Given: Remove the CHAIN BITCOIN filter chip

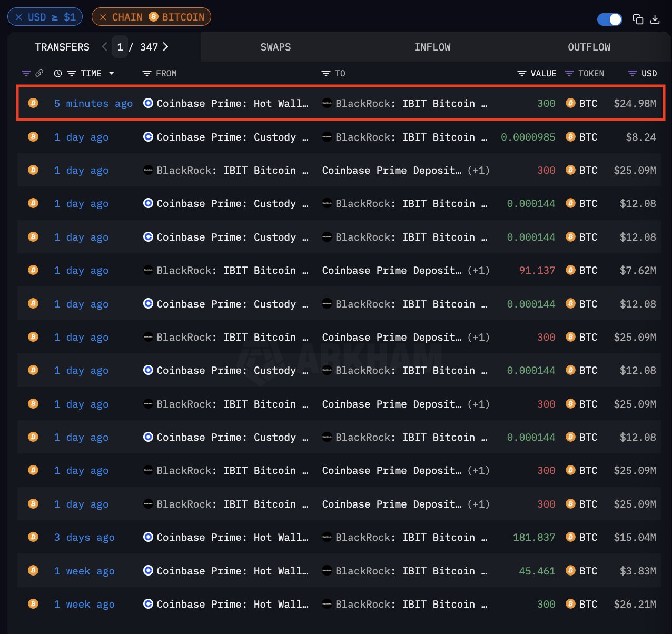Looking at the screenshot, I should [x=103, y=17].
